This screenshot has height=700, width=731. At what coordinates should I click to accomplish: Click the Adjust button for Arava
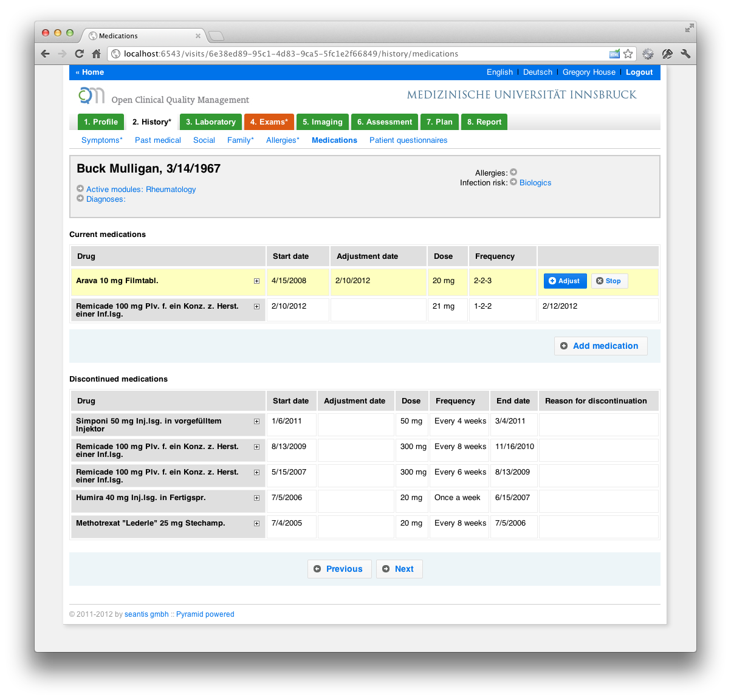tap(565, 281)
